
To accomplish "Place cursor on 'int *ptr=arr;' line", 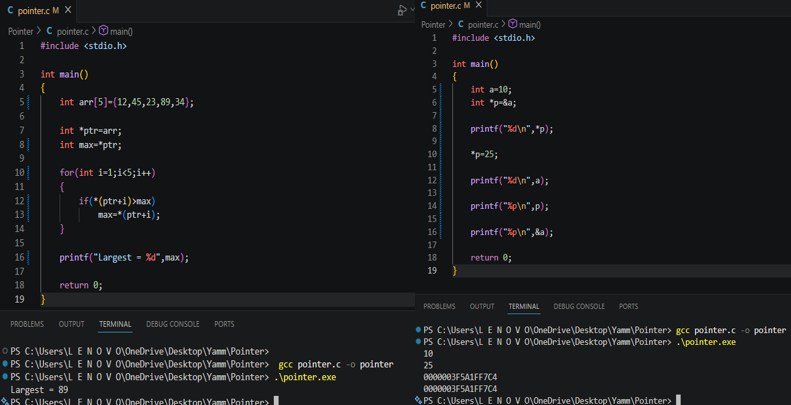I will [91, 130].
